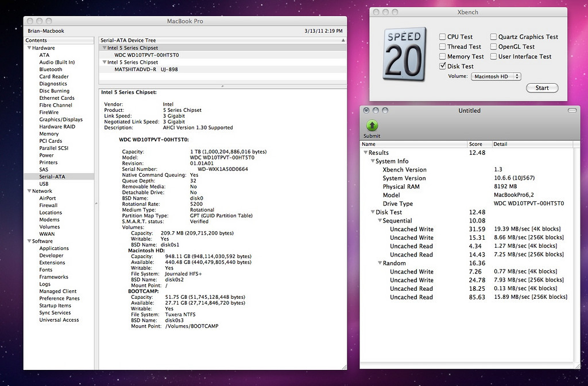Enable the Memory Test checkbox
This screenshot has width=588, height=386.
443,56
